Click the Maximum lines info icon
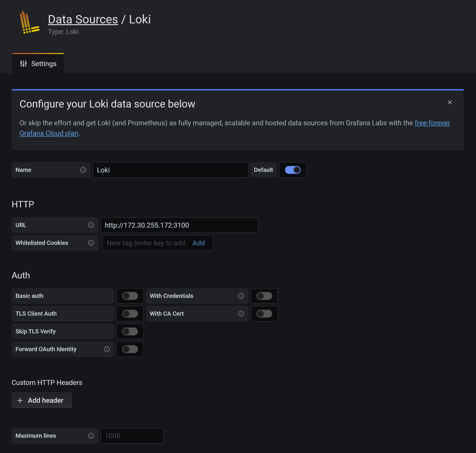Image resolution: width=476 pixels, height=453 pixels. (x=91, y=436)
